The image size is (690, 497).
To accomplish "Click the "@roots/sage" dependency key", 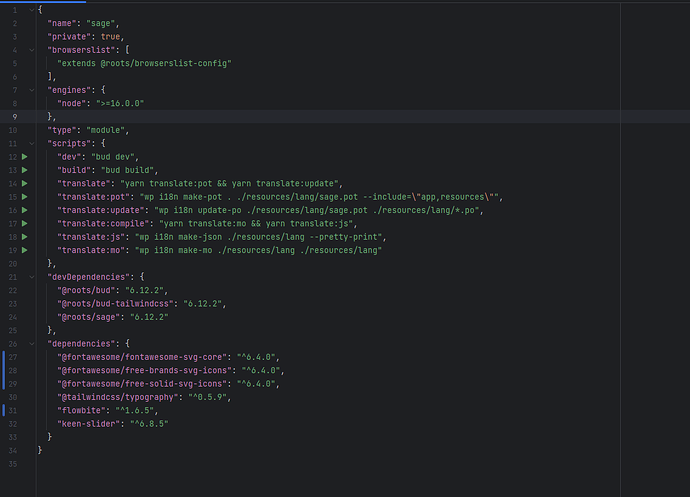I will click(88, 317).
